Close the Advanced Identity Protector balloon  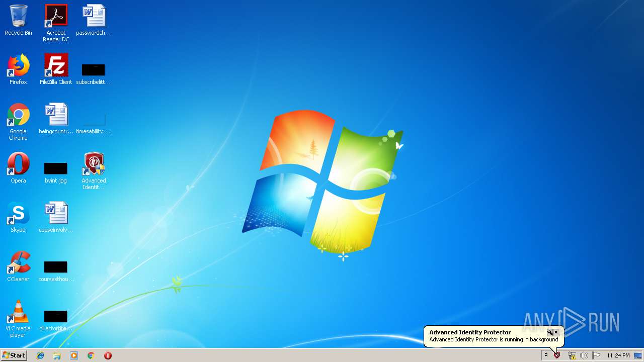tap(556, 332)
